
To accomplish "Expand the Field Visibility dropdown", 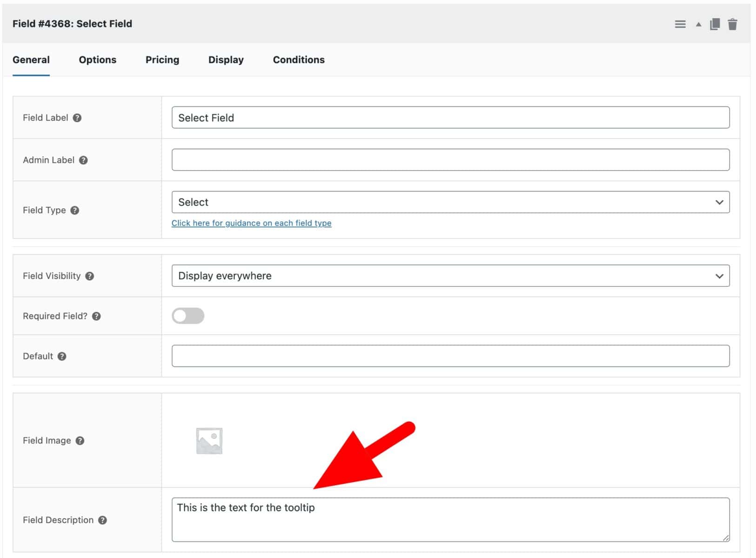I will click(x=450, y=276).
